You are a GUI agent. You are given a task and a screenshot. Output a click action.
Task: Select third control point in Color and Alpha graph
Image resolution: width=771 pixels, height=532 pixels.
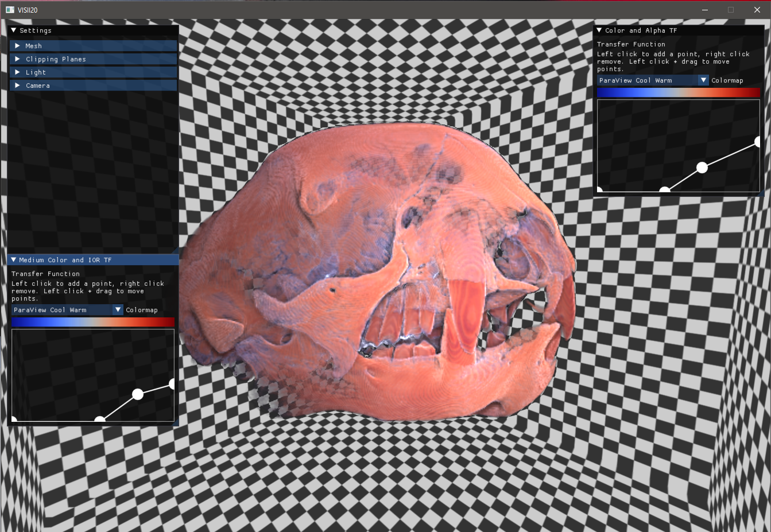click(x=702, y=168)
